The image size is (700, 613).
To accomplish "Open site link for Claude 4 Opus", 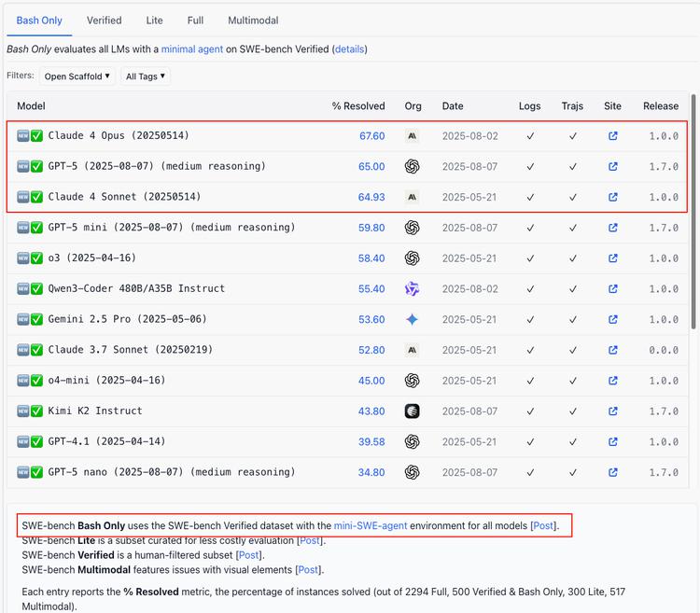I will pyautogui.click(x=613, y=136).
